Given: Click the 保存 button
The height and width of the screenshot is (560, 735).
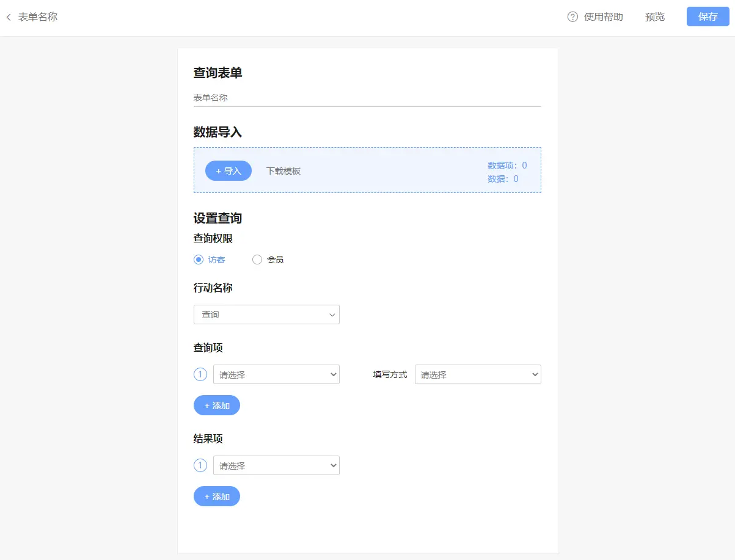Looking at the screenshot, I should (708, 17).
